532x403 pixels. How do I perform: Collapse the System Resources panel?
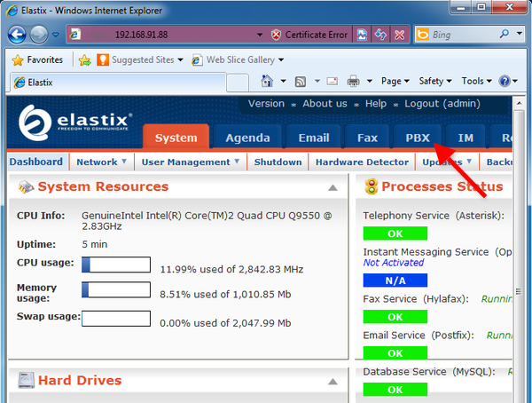click(332, 187)
